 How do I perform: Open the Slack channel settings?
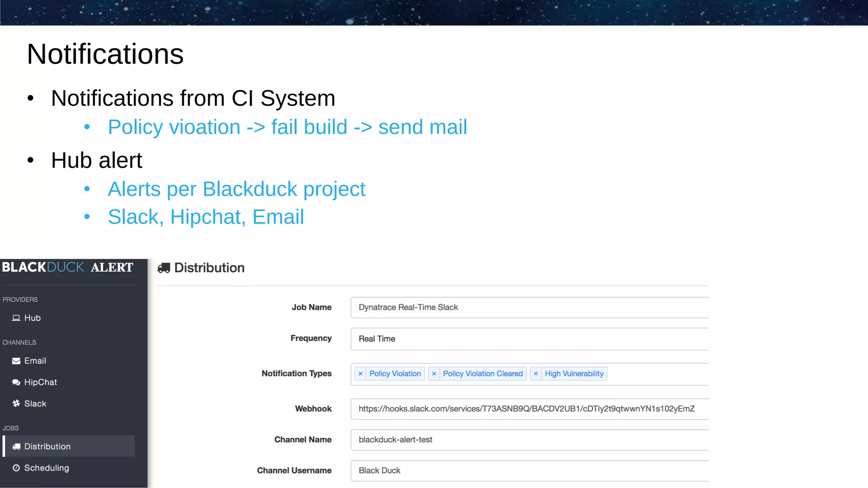(35, 404)
